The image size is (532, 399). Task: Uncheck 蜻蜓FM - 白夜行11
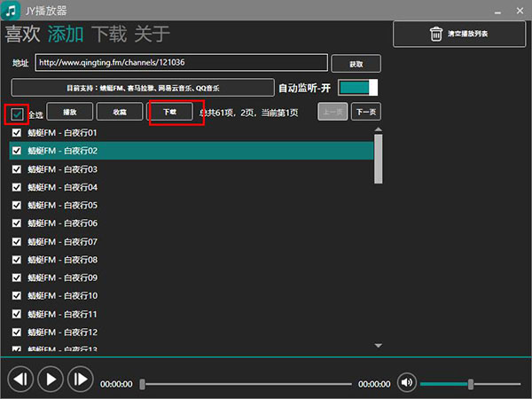pos(17,314)
